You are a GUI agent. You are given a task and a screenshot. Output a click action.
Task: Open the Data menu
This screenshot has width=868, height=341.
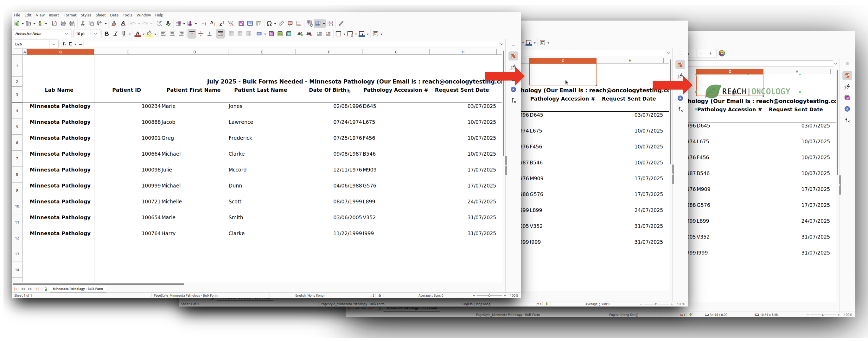point(114,15)
